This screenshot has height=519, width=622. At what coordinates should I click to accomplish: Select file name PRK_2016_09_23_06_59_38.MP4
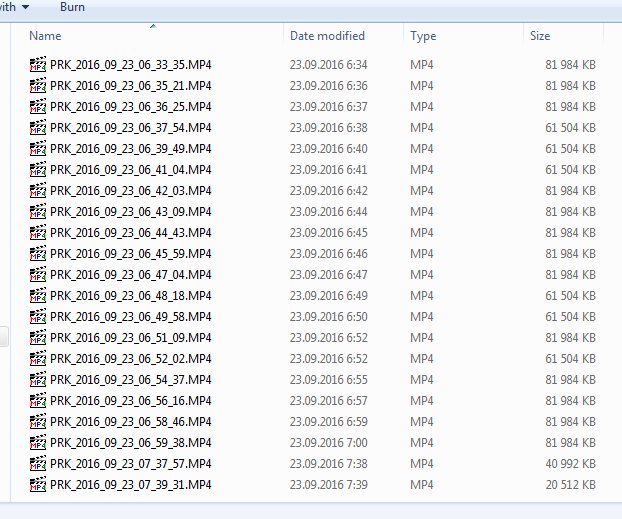tap(130, 442)
